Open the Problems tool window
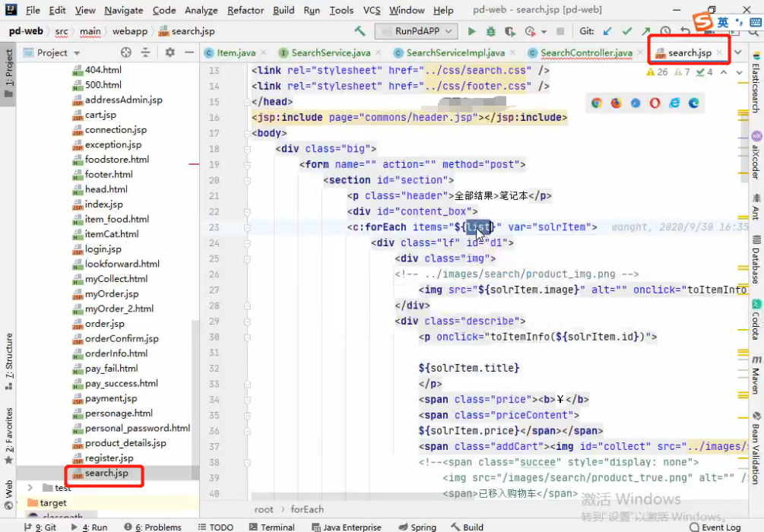The width and height of the screenshot is (764, 532). click(153, 527)
